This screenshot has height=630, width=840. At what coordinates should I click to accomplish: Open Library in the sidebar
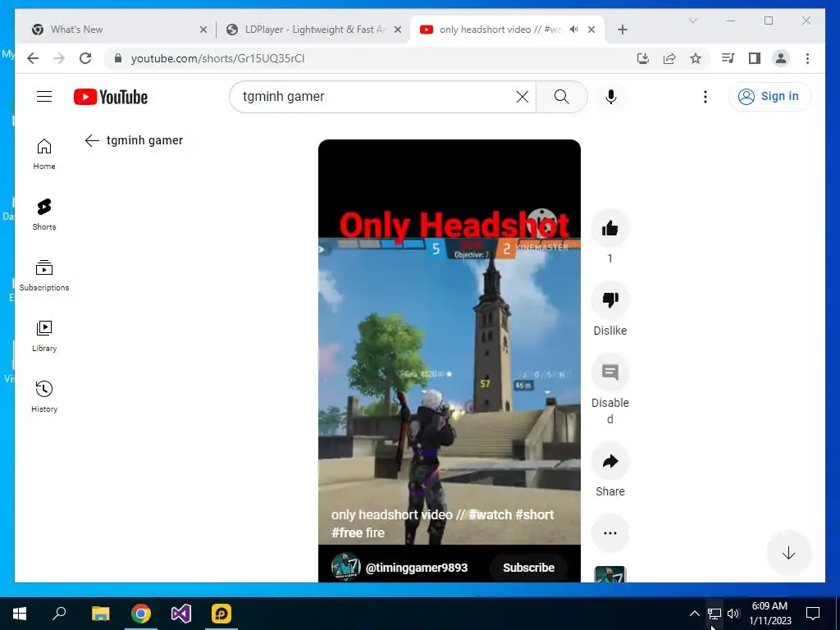pyautogui.click(x=44, y=336)
